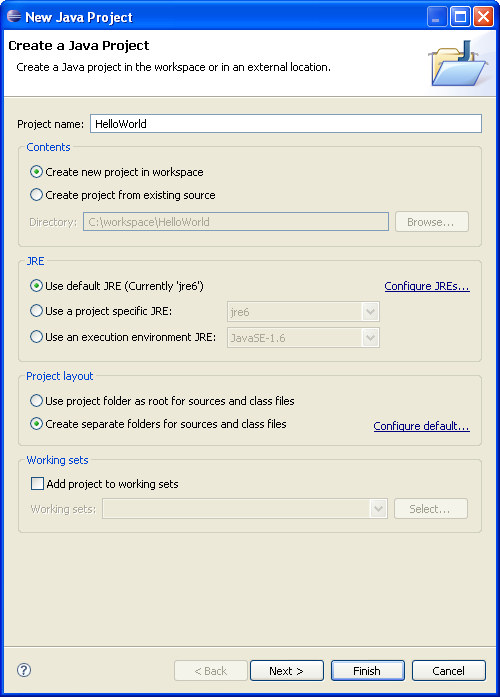Click the help question mark icon
500x697 pixels.
pos(24,670)
